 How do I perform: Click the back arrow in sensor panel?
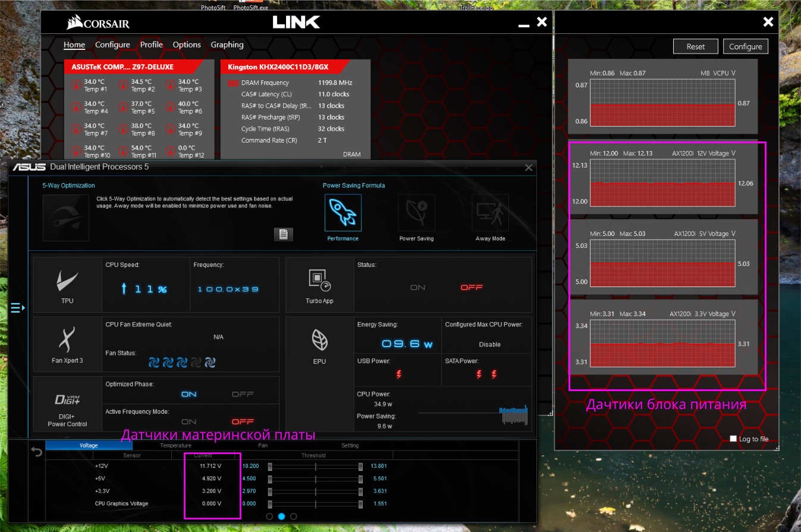pos(36,452)
